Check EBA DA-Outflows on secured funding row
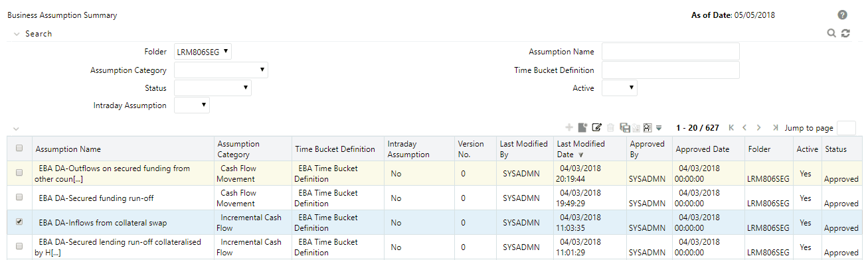868x260 pixels. coord(19,172)
